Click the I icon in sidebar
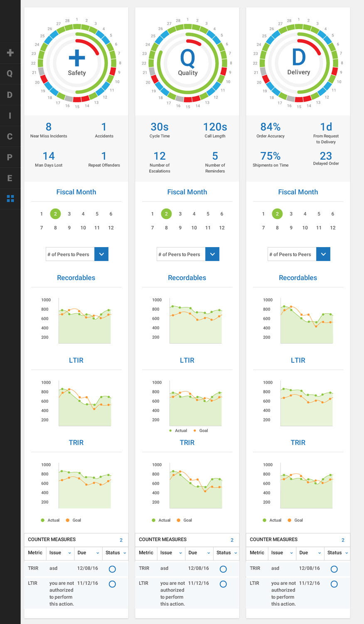Image resolution: width=364 pixels, height=624 pixels. click(10, 116)
